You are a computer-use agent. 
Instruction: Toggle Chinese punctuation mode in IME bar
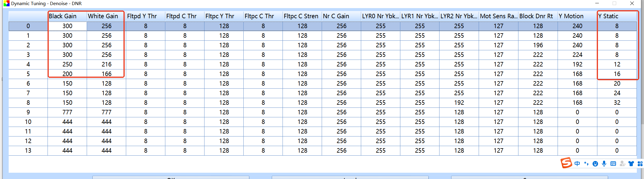[586, 163]
